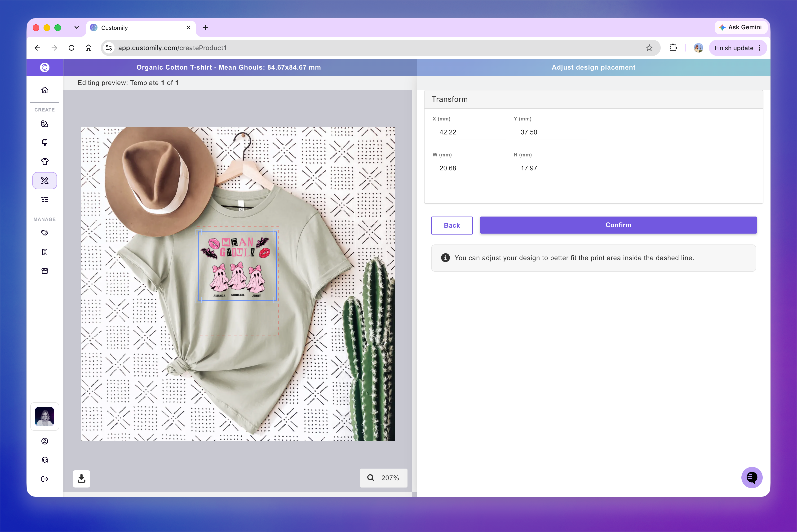Download the preview with the download icon
Viewport: 797px width, 532px height.
81,479
